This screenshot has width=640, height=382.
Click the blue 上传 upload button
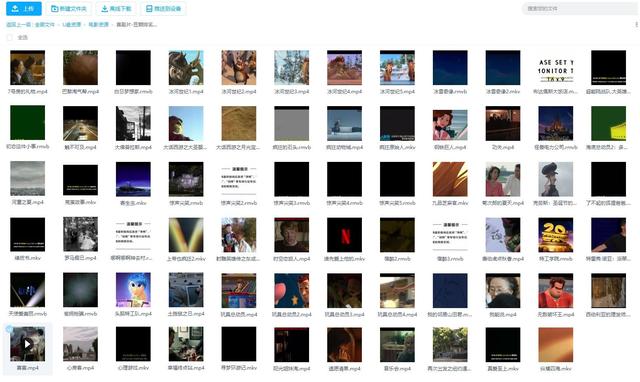24,9
